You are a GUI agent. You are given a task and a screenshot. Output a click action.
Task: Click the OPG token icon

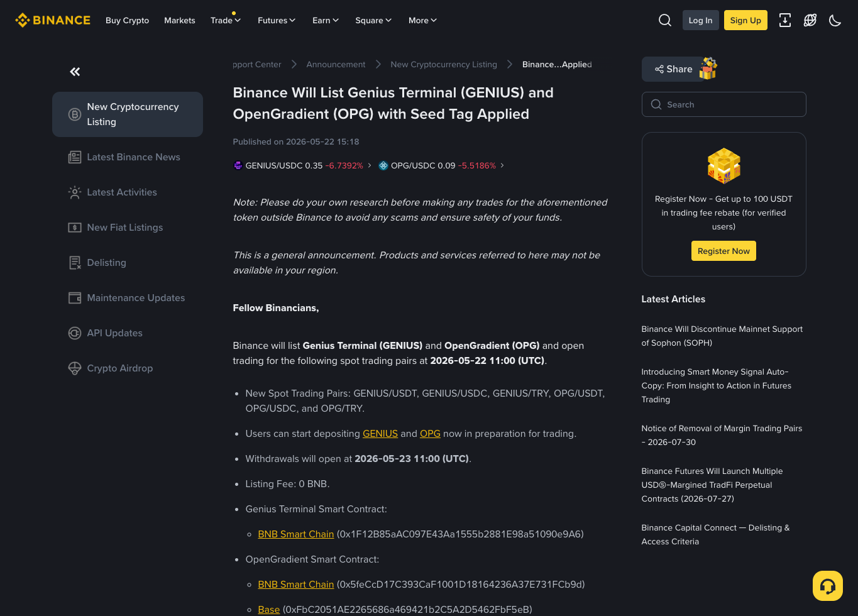coord(383,165)
